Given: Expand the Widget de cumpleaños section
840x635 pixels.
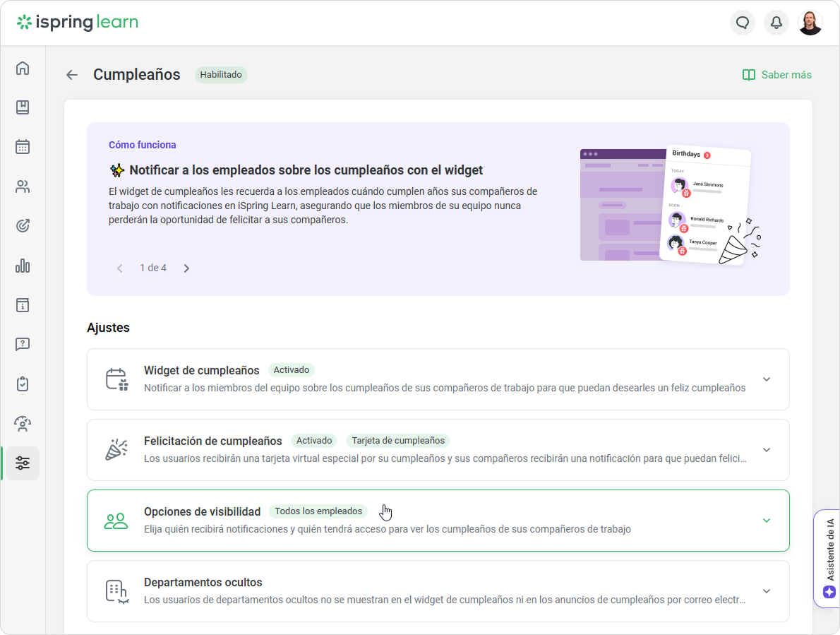Looking at the screenshot, I should coord(767,379).
